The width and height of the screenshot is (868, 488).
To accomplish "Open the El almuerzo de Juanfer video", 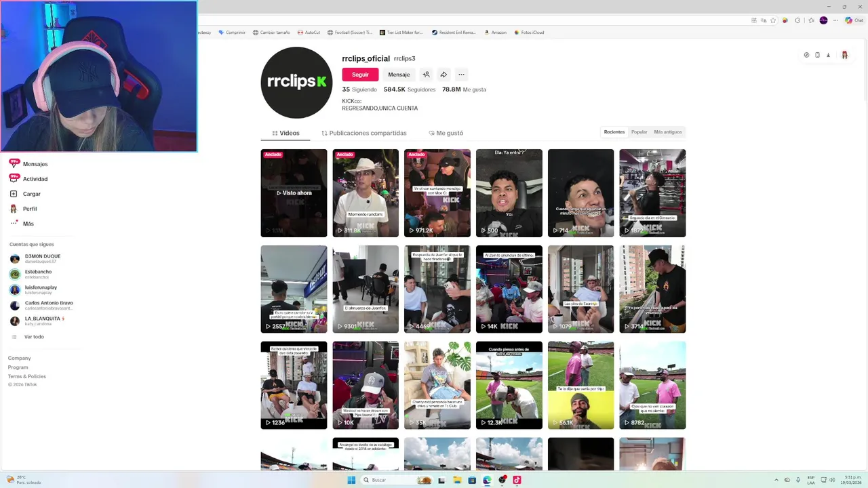I will click(x=366, y=289).
